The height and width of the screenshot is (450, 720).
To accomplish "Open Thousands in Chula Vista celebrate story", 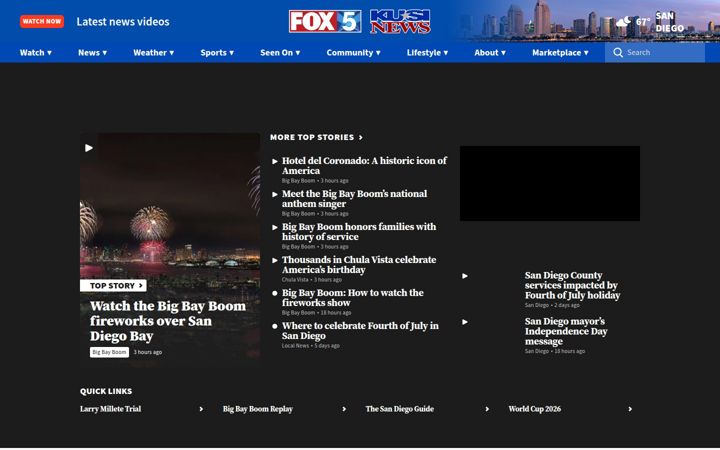I will pos(359,265).
